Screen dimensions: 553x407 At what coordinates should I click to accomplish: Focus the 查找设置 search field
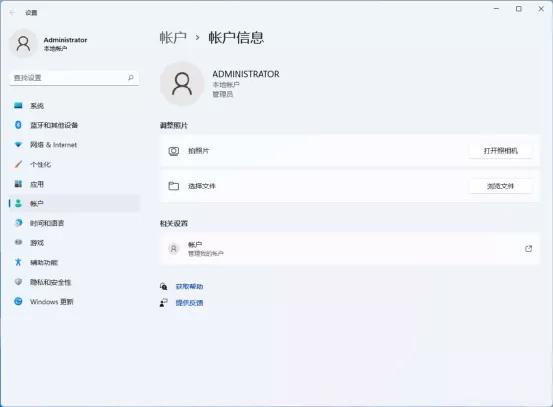74,78
